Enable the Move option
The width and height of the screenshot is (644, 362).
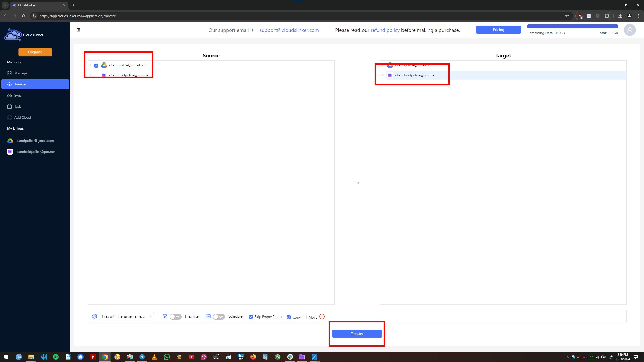pyautogui.click(x=305, y=317)
